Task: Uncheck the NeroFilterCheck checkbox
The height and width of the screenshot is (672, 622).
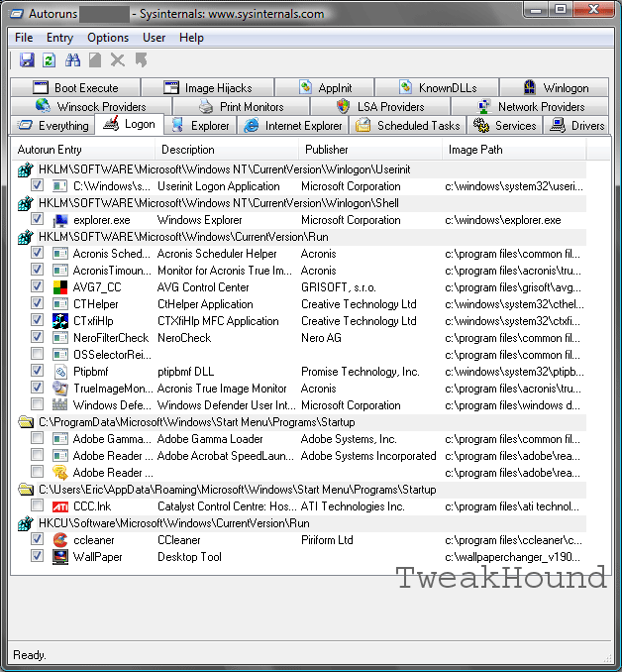Action: [38, 337]
